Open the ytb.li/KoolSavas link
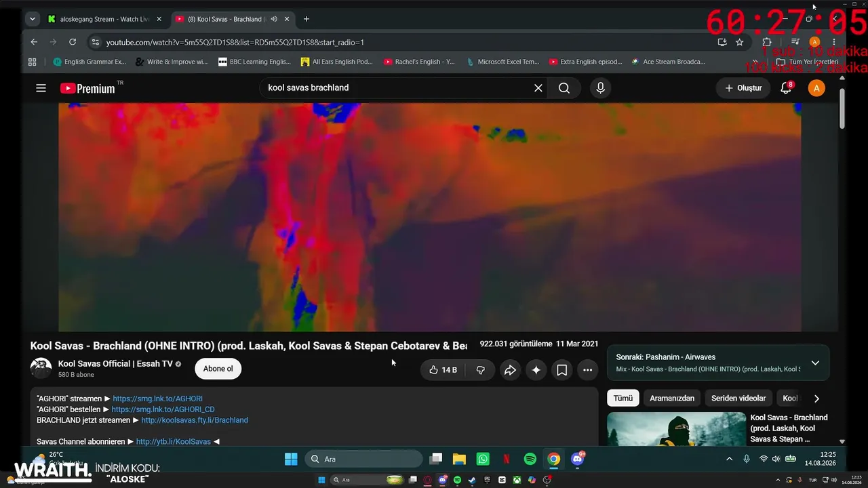This screenshot has height=488, width=868. pos(174,442)
